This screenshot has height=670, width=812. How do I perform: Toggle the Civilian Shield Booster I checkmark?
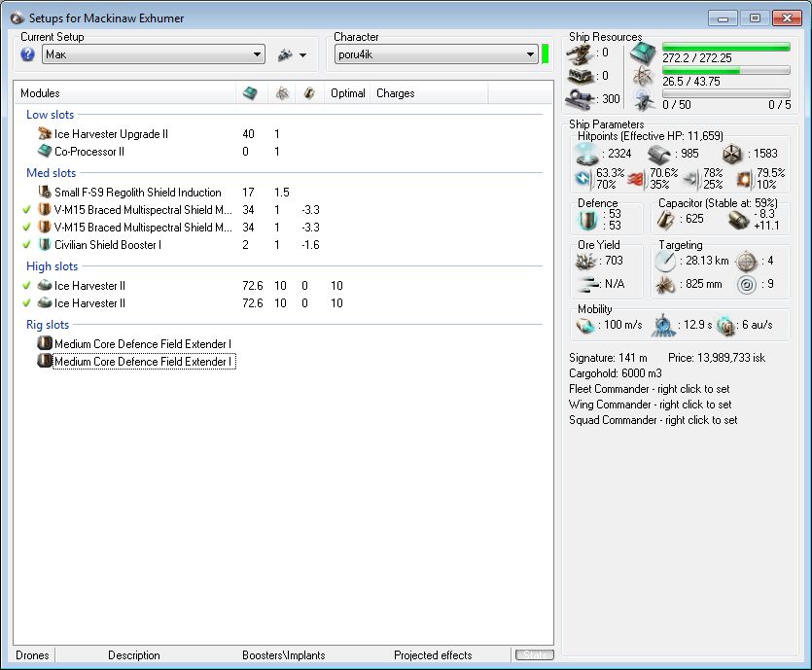tap(27, 244)
